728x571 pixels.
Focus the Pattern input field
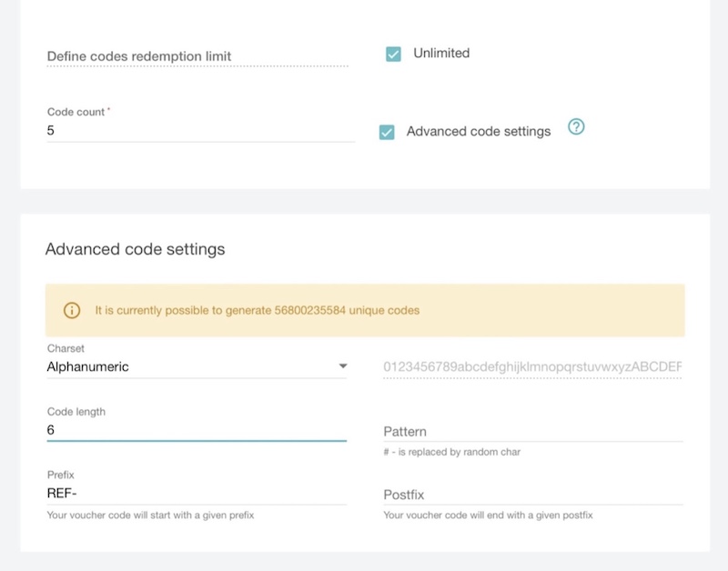tap(532, 431)
